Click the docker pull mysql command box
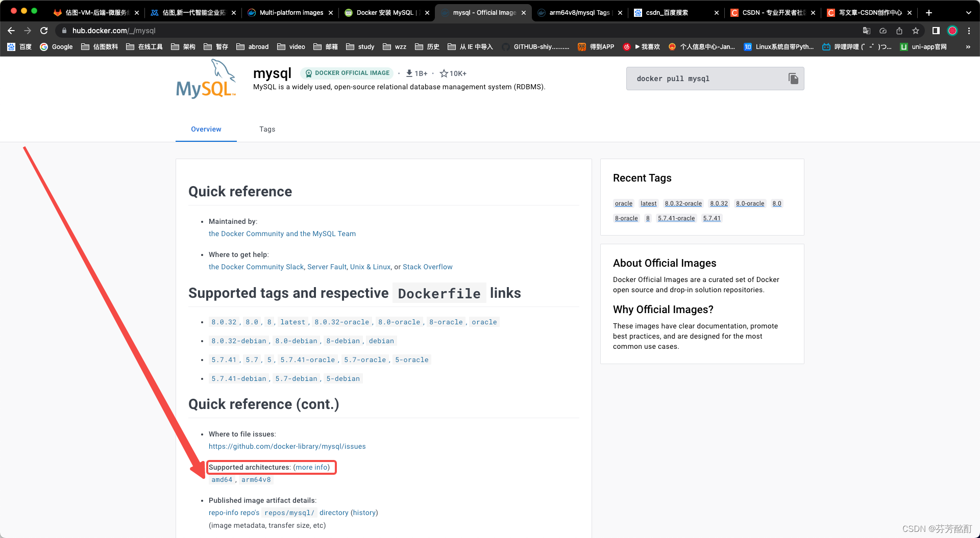The image size is (980, 538). 715,79
